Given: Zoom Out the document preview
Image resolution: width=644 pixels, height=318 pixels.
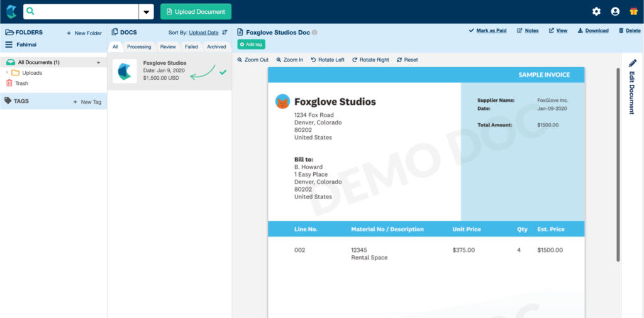Looking at the screenshot, I should coord(253,60).
